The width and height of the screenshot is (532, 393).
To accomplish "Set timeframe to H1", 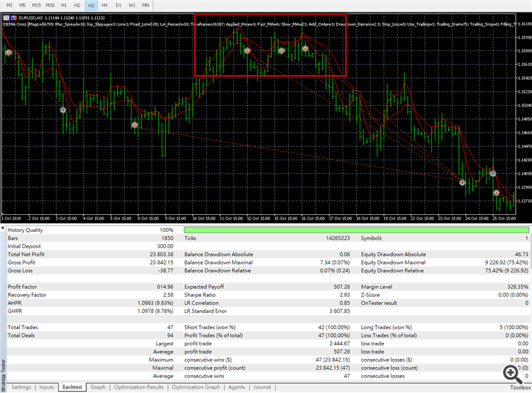I will (64, 5).
